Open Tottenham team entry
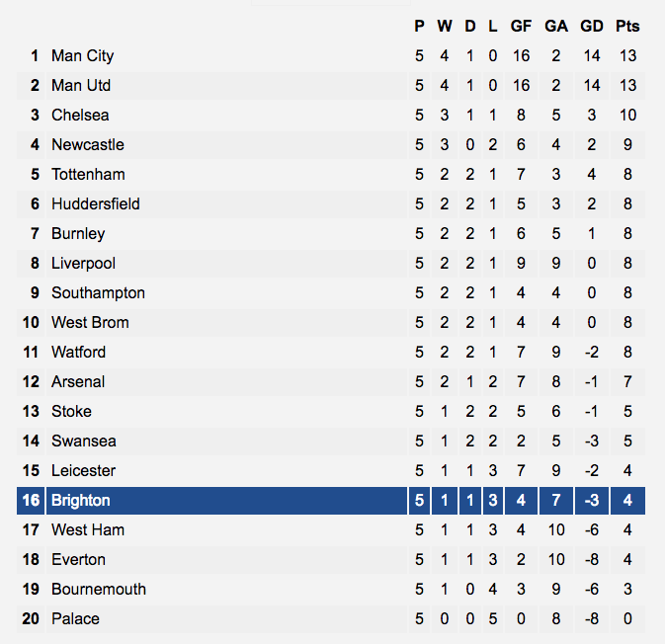The height and width of the screenshot is (644, 665). pos(88,174)
